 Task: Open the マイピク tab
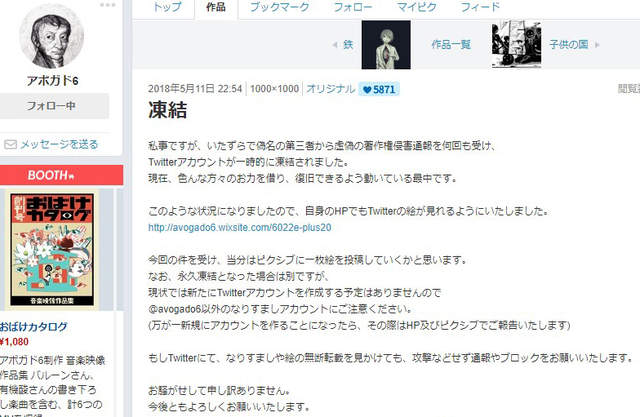pyautogui.click(x=417, y=7)
